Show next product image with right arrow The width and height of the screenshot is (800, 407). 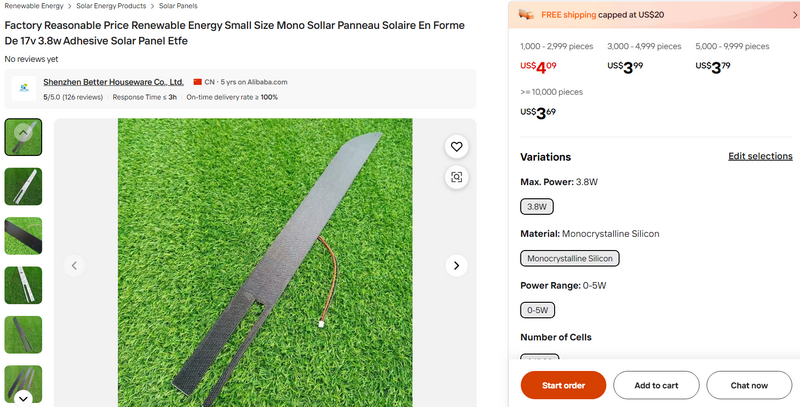click(456, 266)
